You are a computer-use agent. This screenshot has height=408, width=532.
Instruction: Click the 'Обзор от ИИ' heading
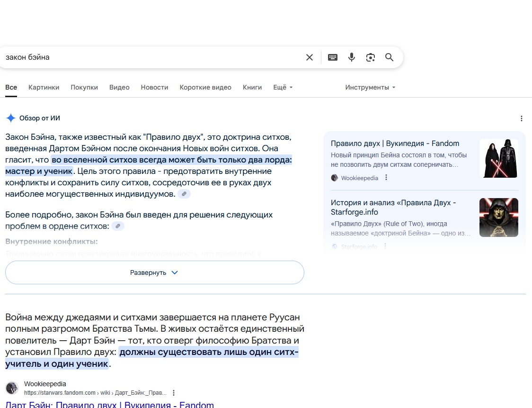pos(40,118)
